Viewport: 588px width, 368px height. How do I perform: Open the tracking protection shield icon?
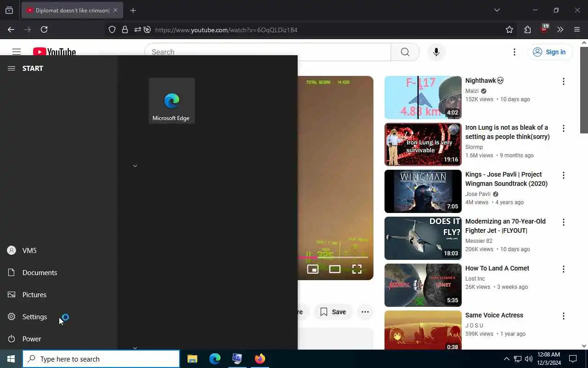(x=112, y=30)
